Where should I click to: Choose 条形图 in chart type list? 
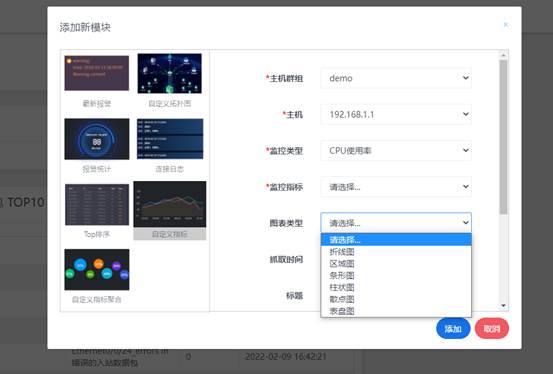click(396, 275)
